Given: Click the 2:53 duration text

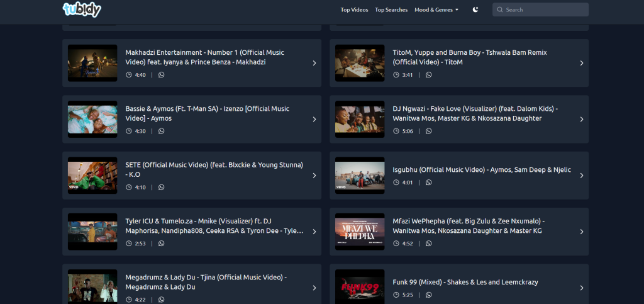Looking at the screenshot, I should click(140, 244).
